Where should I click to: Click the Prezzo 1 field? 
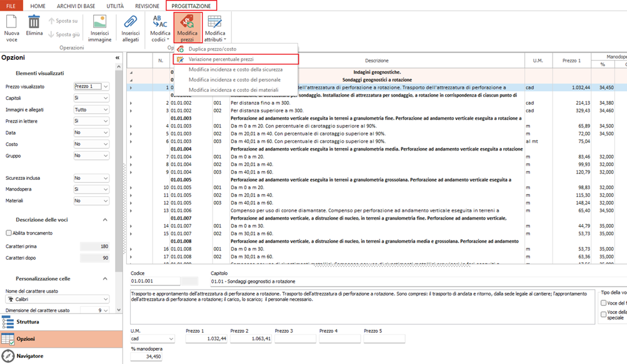click(206, 339)
